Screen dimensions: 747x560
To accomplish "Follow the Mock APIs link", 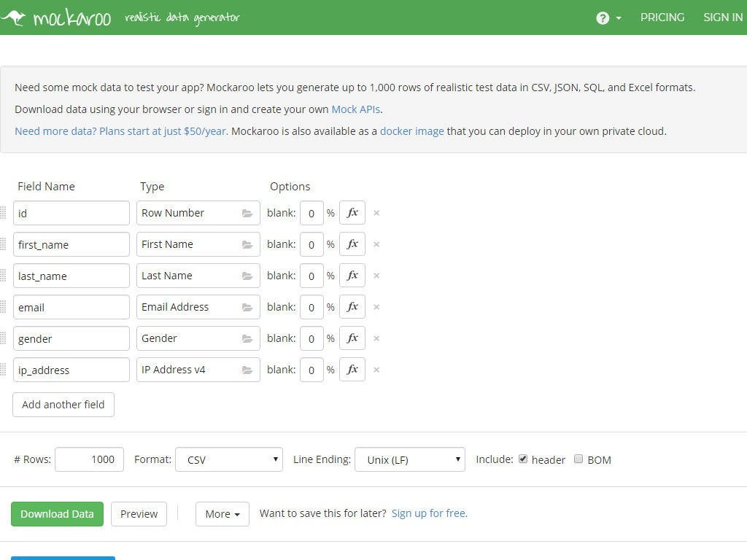I will 356,109.
